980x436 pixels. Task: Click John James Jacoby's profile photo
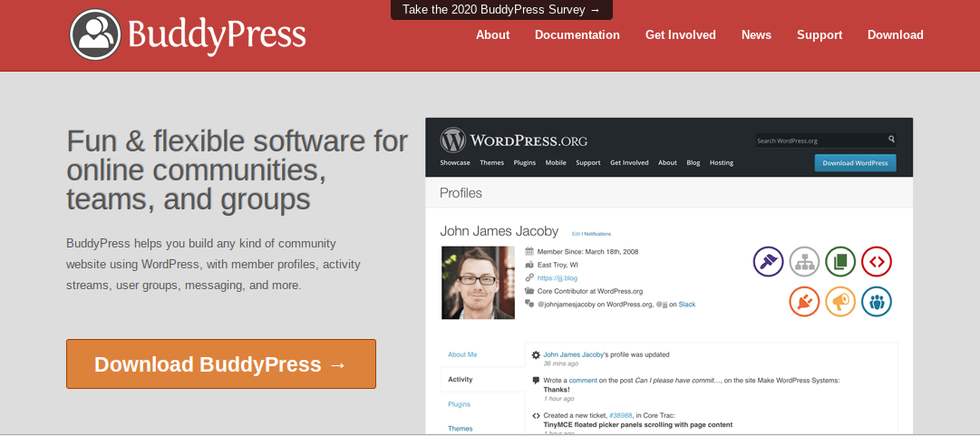(478, 282)
